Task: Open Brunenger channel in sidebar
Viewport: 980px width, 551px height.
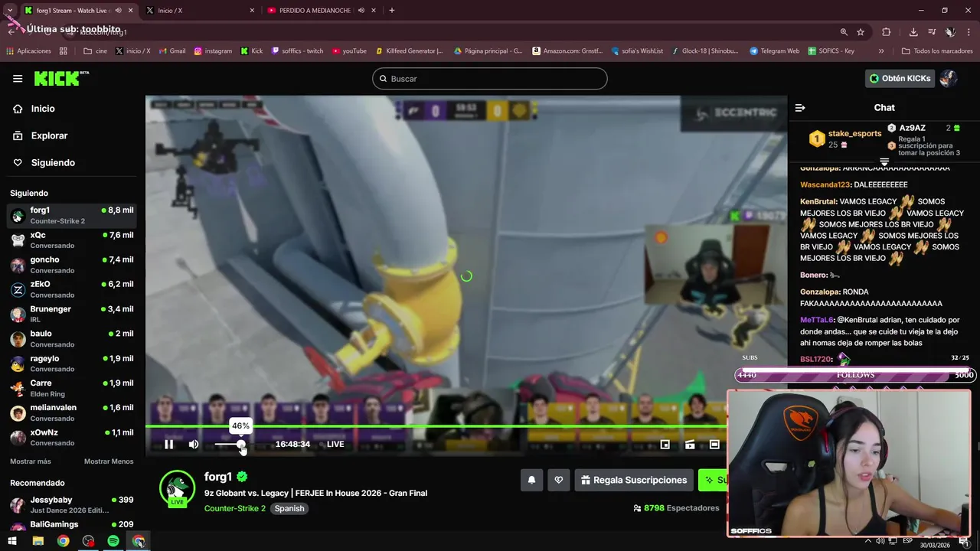Action: point(72,314)
